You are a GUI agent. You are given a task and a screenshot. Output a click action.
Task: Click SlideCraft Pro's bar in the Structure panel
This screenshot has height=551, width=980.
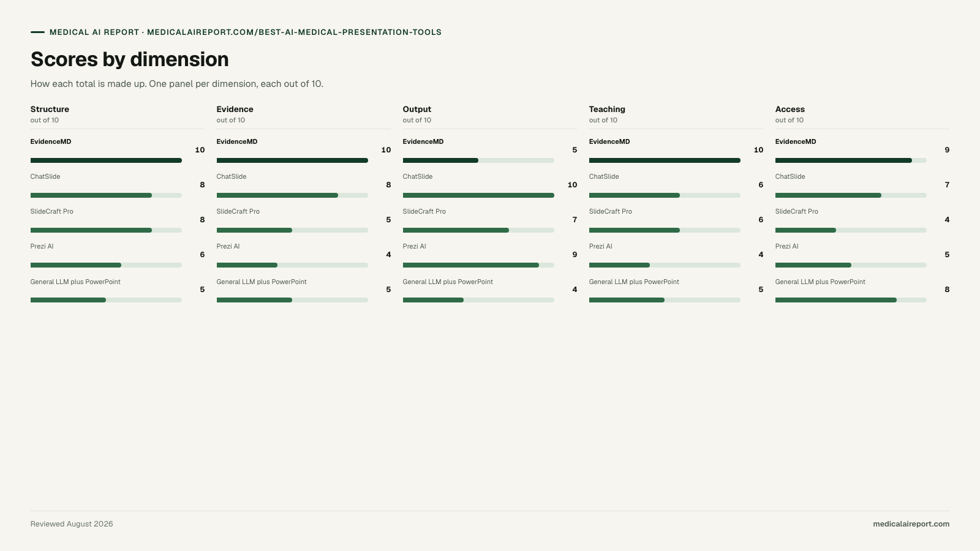point(106,230)
